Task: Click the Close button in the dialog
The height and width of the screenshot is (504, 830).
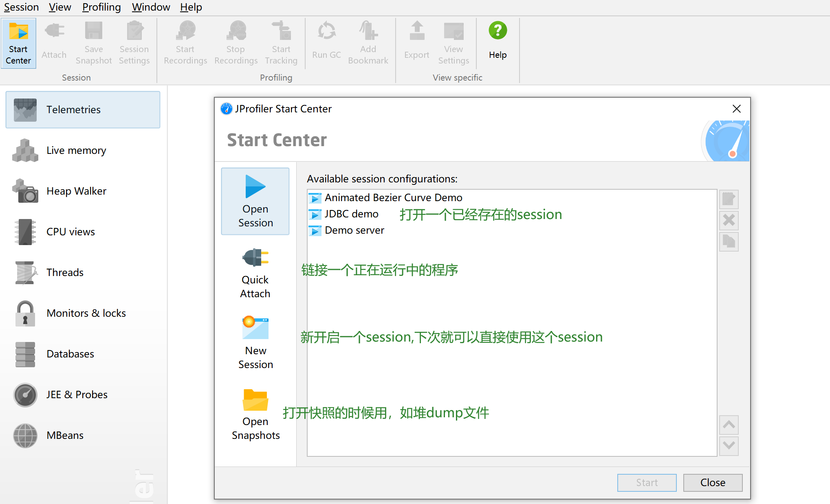Action: click(713, 482)
